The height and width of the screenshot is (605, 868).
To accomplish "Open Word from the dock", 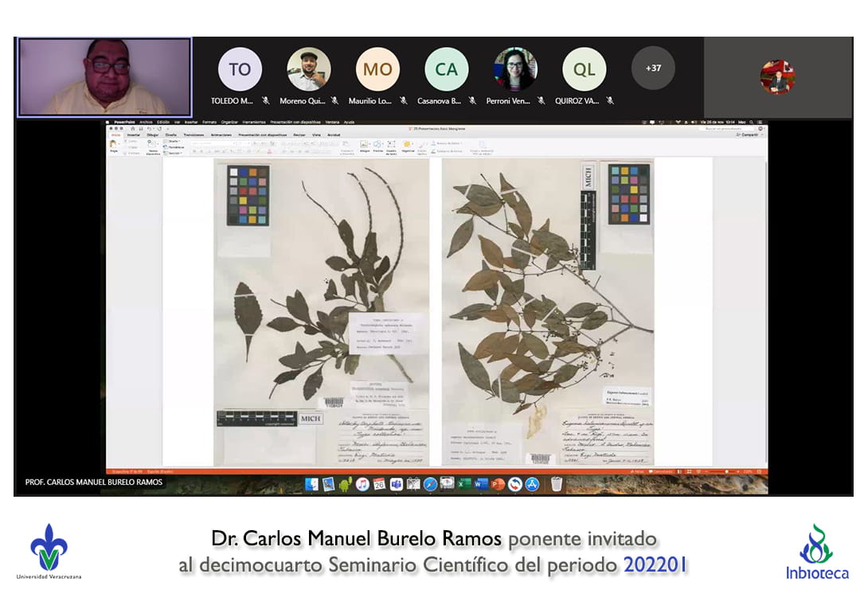I will pyautogui.click(x=481, y=484).
